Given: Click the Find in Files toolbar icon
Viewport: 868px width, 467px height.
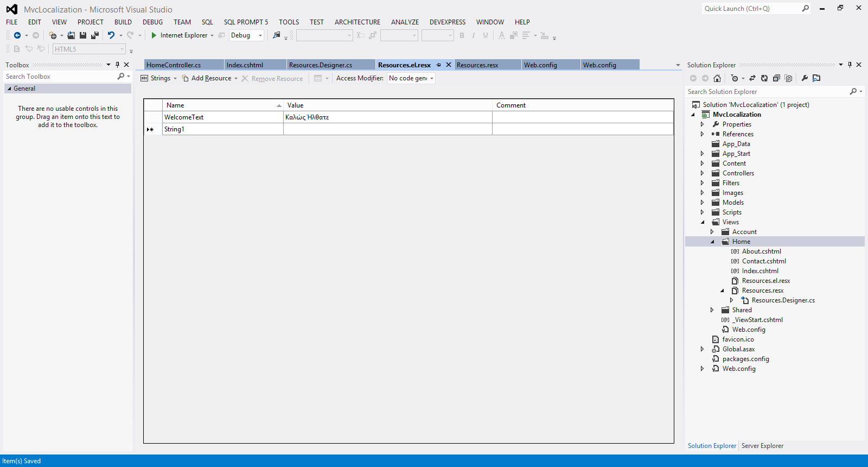Looking at the screenshot, I should (x=277, y=35).
